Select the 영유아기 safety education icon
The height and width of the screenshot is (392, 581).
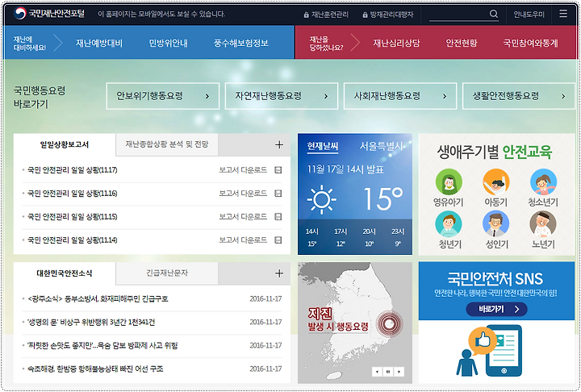click(449, 182)
